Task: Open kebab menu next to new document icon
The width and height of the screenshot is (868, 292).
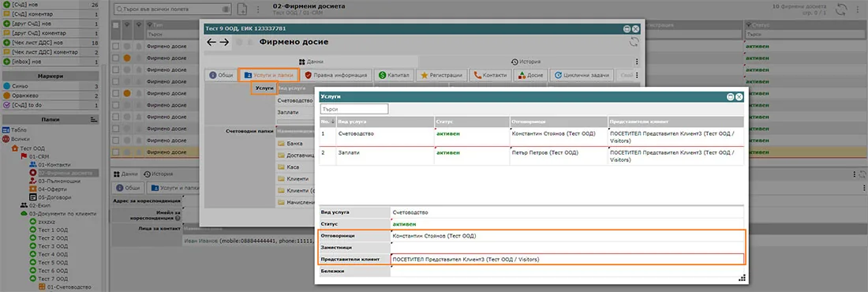Action: pyautogui.click(x=257, y=9)
